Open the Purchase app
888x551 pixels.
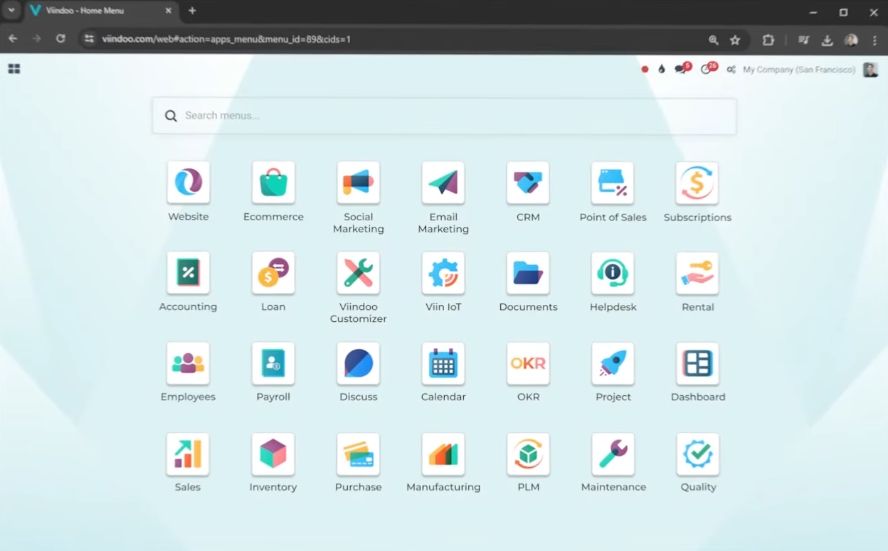click(358, 454)
